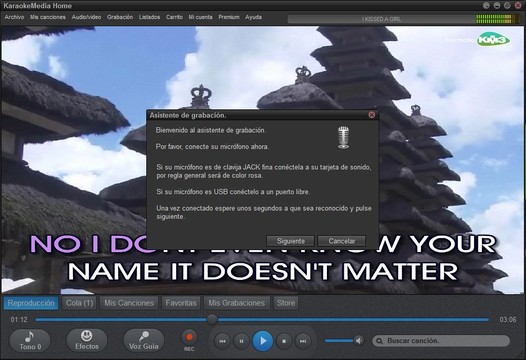The height and width of the screenshot is (360, 526).
Task: Click Cancelar in the recording wizard
Action: [341, 241]
